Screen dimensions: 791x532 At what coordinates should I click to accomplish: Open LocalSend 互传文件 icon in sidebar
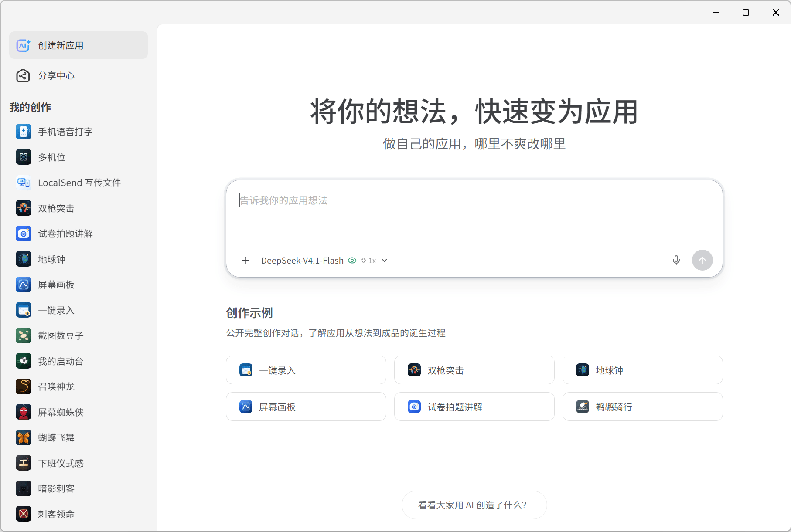pyautogui.click(x=24, y=183)
